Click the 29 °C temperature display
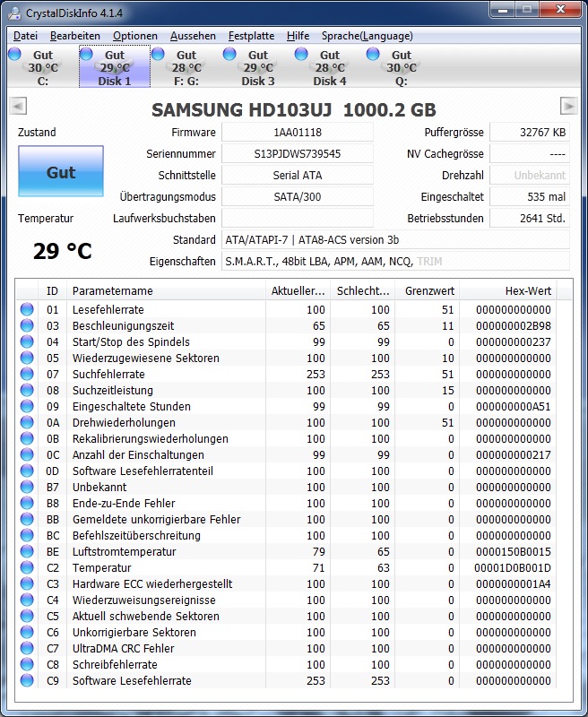The width and height of the screenshot is (588, 717). (62, 251)
